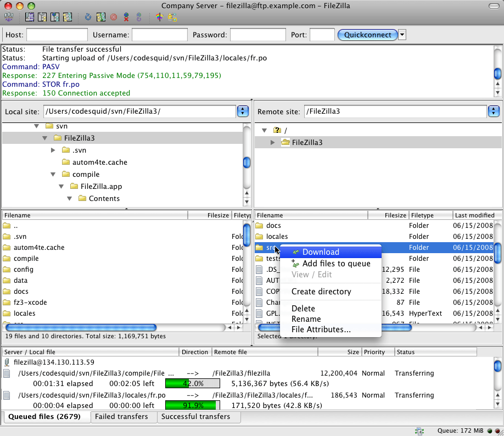Click the fr.po transfer progress bar
504x436 pixels.
click(x=192, y=405)
